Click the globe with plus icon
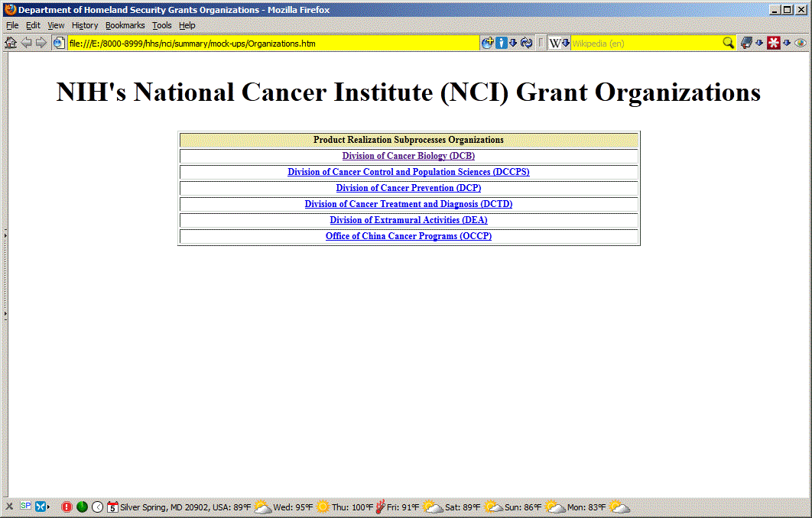 click(487, 43)
